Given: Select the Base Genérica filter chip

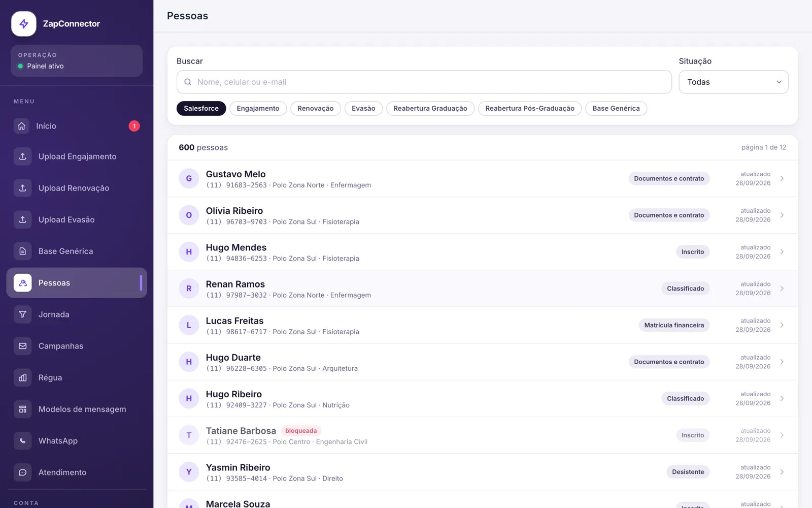Looking at the screenshot, I should (616, 108).
